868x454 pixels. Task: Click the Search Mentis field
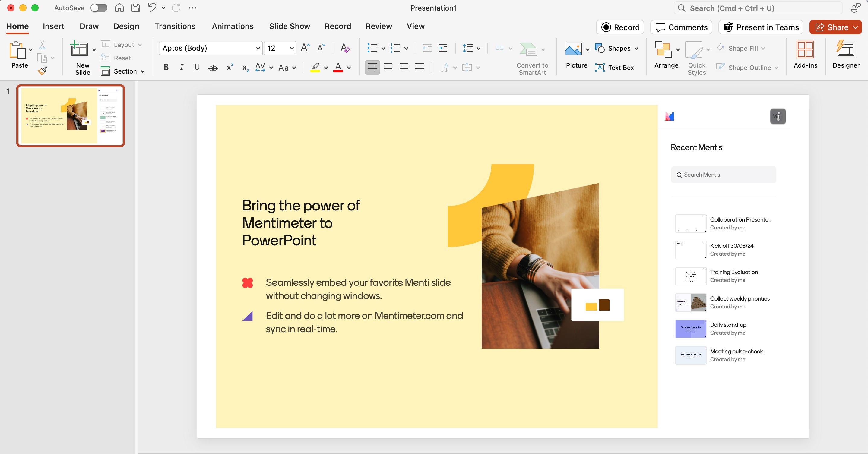[724, 175]
